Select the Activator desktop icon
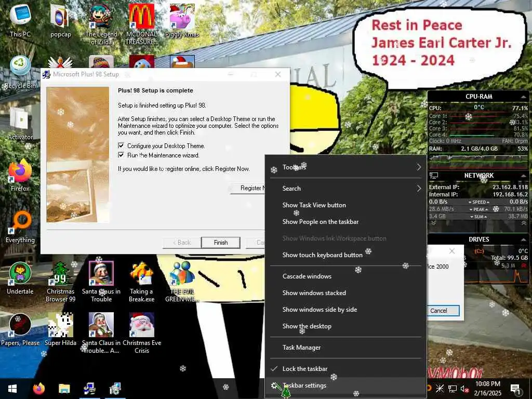532x399 pixels. click(20, 123)
